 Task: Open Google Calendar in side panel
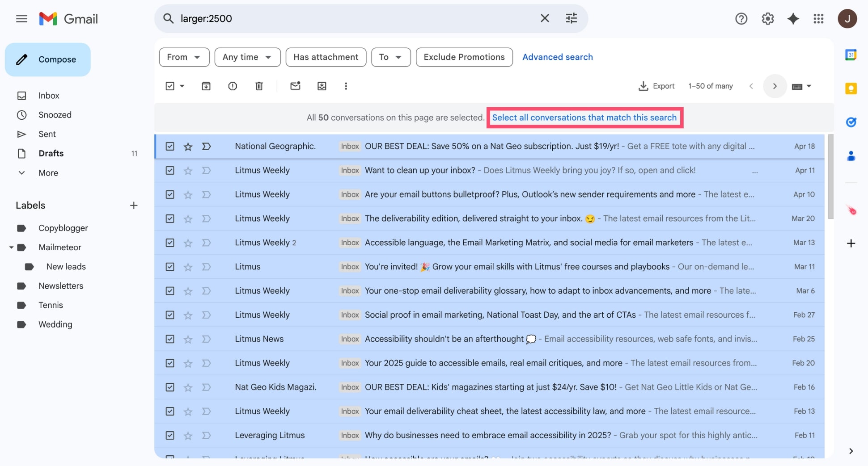851,55
